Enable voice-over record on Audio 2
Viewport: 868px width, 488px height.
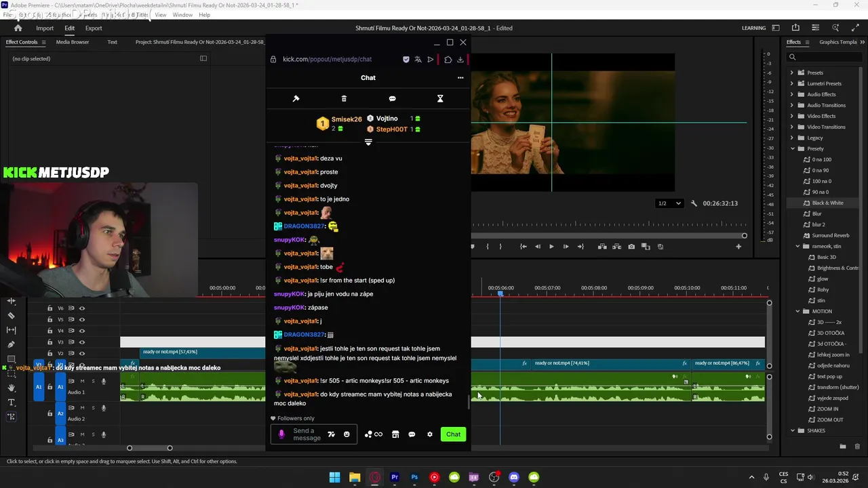tap(104, 408)
